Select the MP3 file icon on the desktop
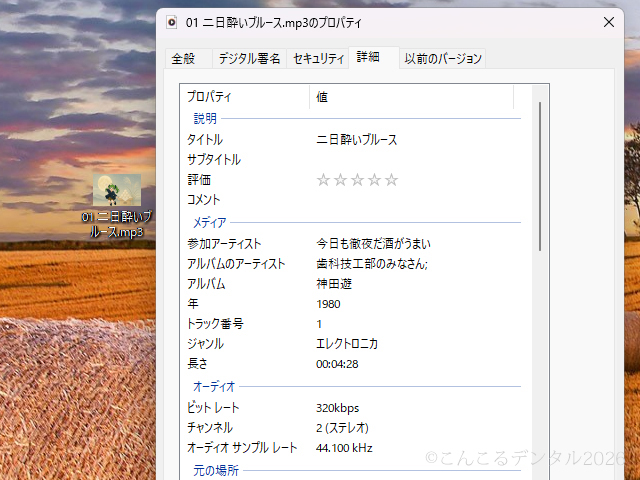This screenshot has height=480, width=640. [117, 192]
